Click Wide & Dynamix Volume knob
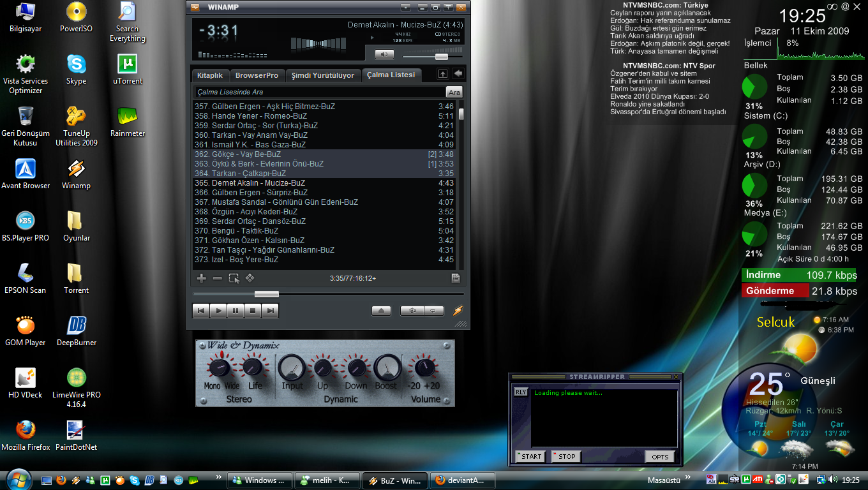This screenshot has height=490, width=868. pyautogui.click(x=424, y=367)
